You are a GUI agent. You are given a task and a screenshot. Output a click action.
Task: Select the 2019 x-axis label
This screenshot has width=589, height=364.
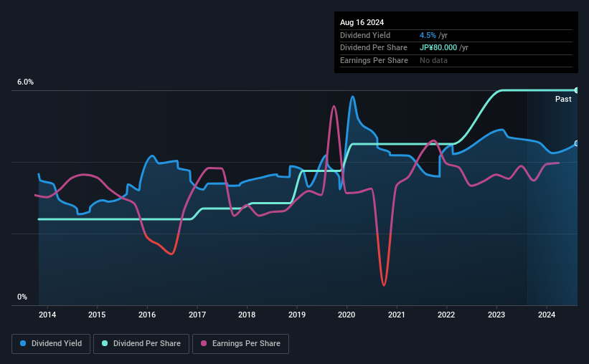(297, 315)
